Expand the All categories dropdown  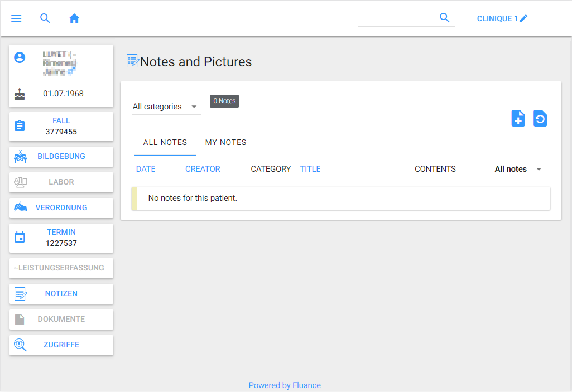coord(166,107)
